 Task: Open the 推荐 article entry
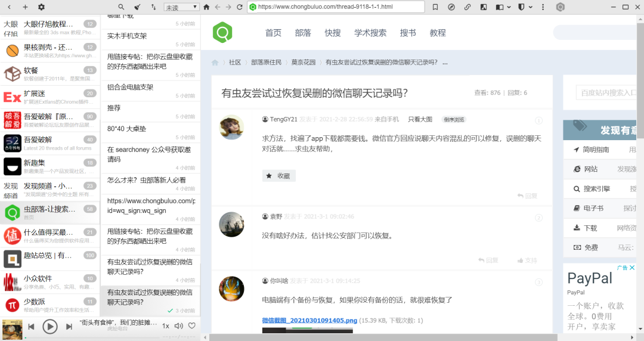pos(151,111)
